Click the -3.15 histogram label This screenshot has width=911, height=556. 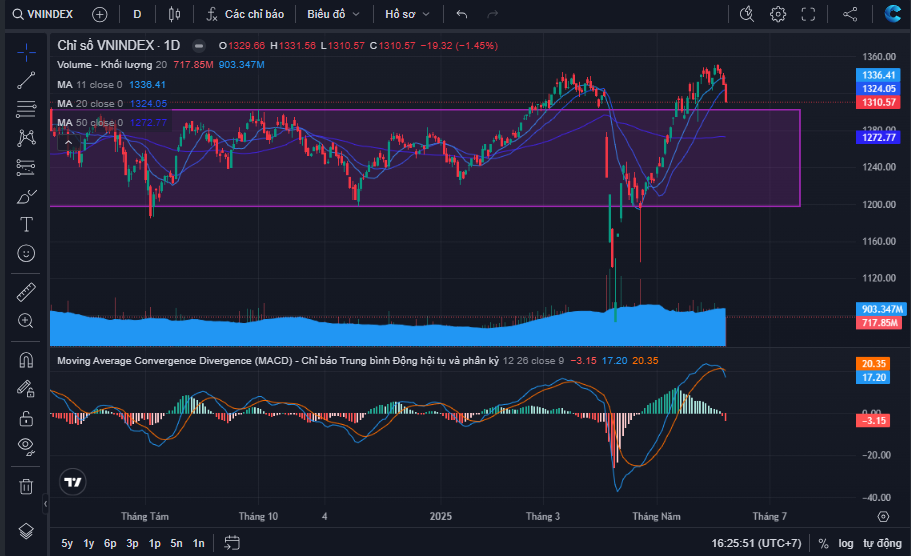(x=873, y=421)
